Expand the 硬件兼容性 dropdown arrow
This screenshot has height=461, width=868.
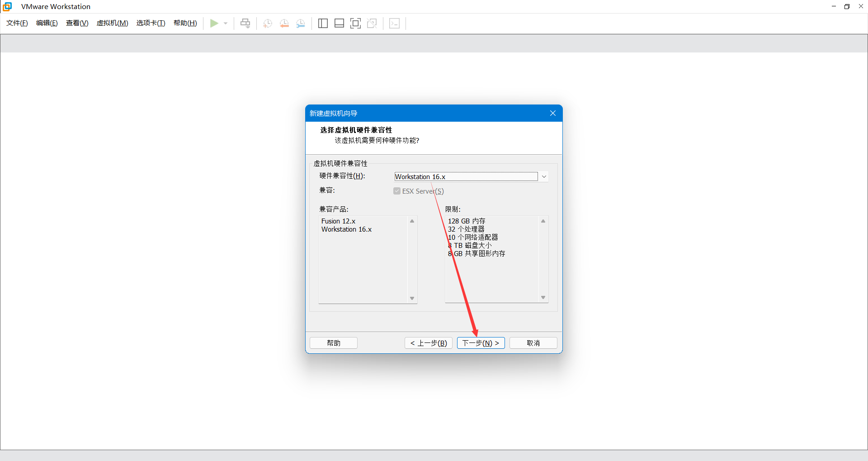(x=544, y=177)
